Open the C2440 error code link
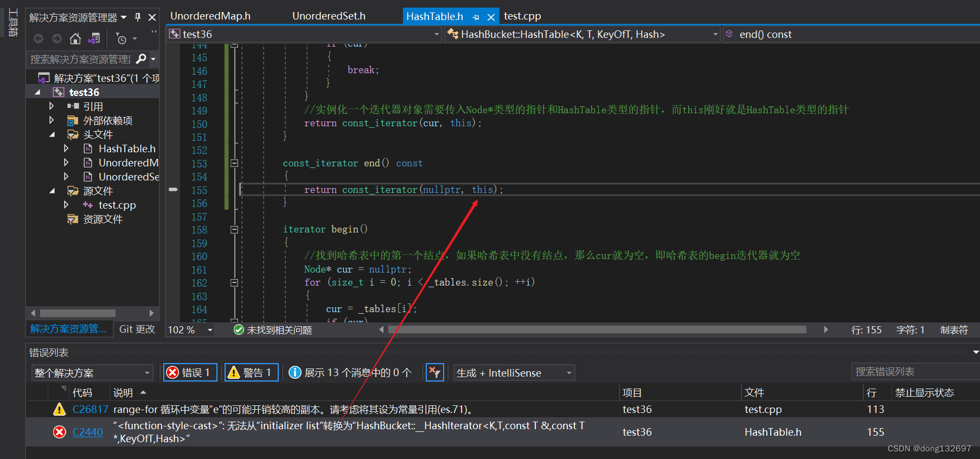The image size is (980, 459). [x=87, y=432]
